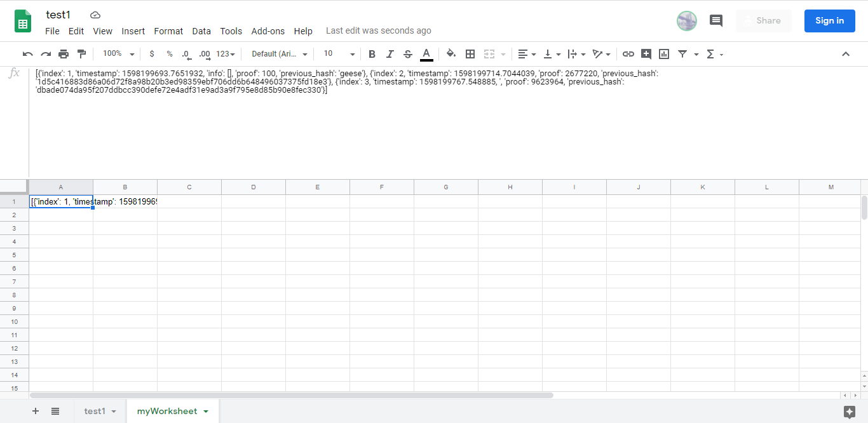This screenshot has width=868, height=423.
Task: Open the zoom 100% dropdown
Action: [x=119, y=54]
